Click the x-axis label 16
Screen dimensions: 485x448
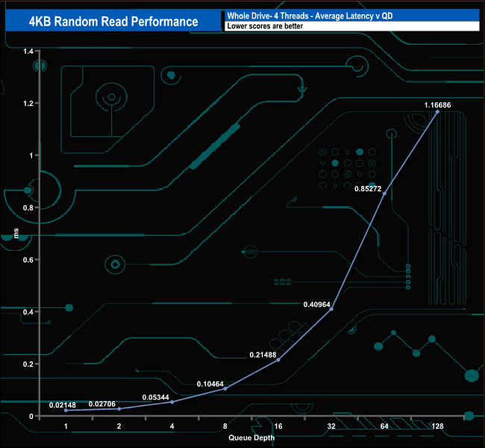[x=278, y=426]
